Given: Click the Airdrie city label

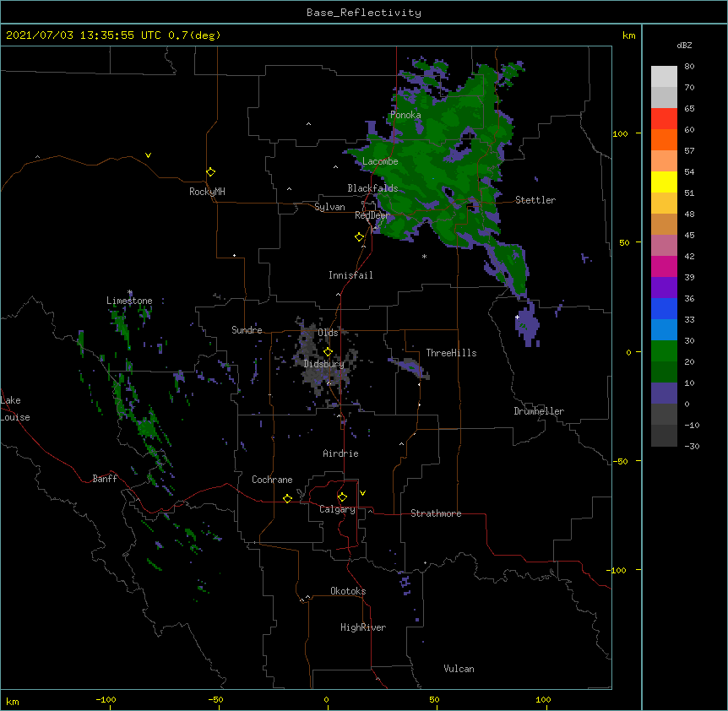Looking at the screenshot, I should click(x=341, y=453).
